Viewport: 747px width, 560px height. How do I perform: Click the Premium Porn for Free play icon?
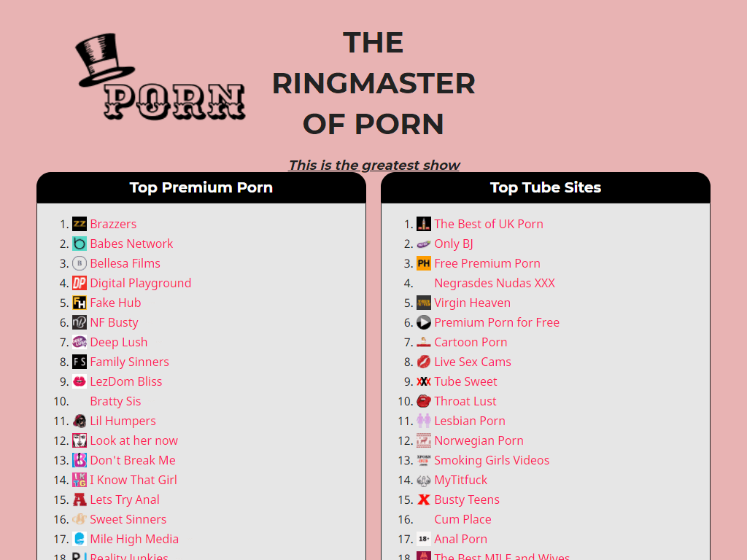point(424,322)
